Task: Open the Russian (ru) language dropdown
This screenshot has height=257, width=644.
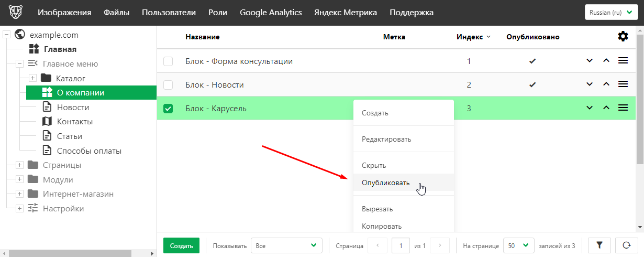Action: [610, 12]
